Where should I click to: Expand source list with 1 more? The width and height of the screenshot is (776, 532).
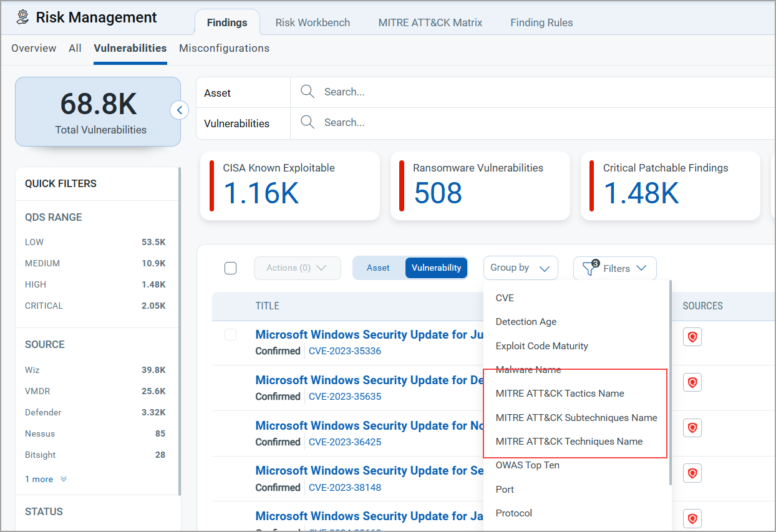click(x=46, y=479)
